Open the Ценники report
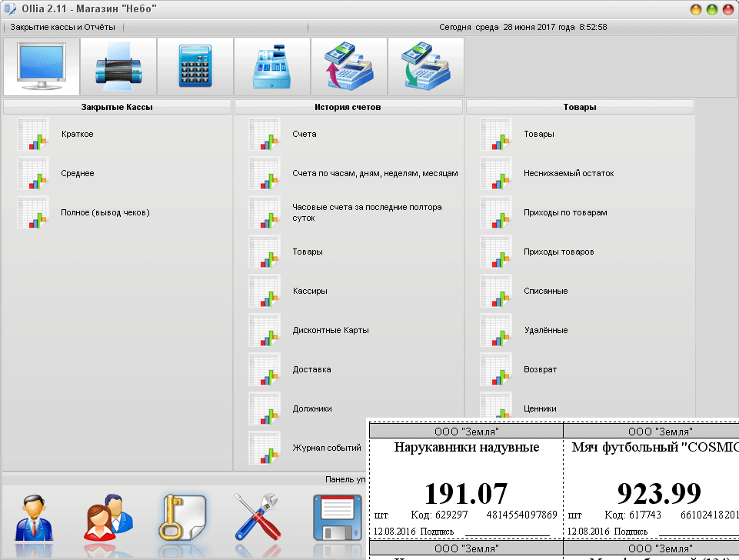 pyautogui.click(x=540, y=408)
